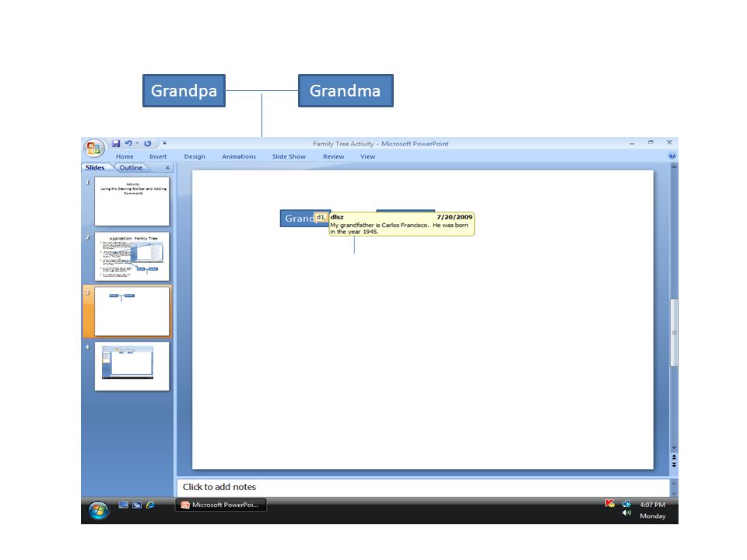Select slide 3 thumbnail
Image resolution: width=747 pixels, height=560 pixels.
tap(132, 311)
